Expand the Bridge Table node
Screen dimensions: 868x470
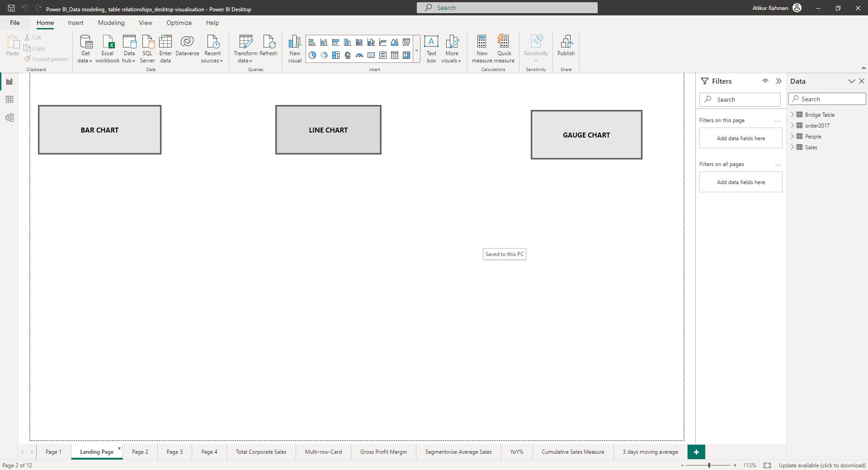pos(793,114)
